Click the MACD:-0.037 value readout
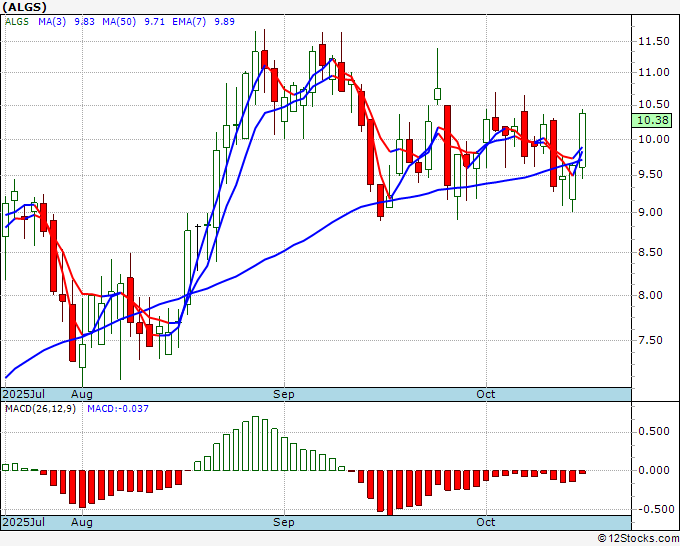 click(118, 409)
